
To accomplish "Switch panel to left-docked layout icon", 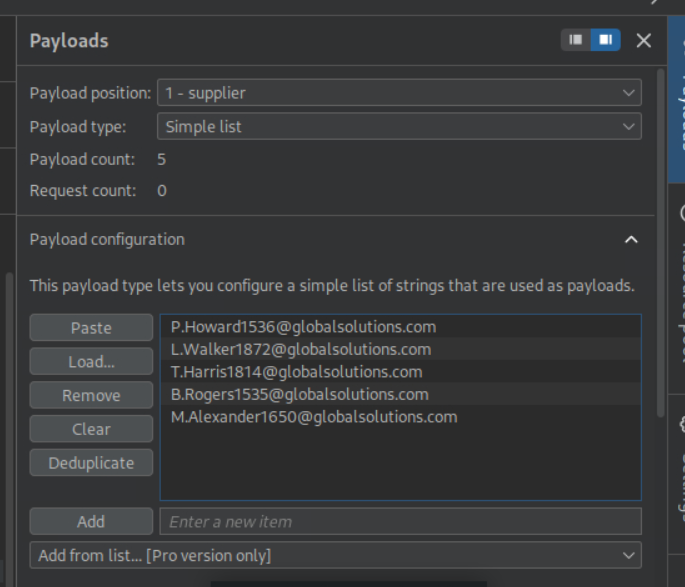I will (x=575, y=40).
